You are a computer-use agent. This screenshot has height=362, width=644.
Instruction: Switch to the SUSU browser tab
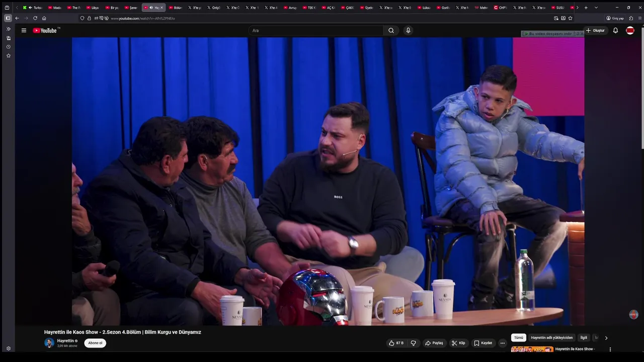(557, 8)
